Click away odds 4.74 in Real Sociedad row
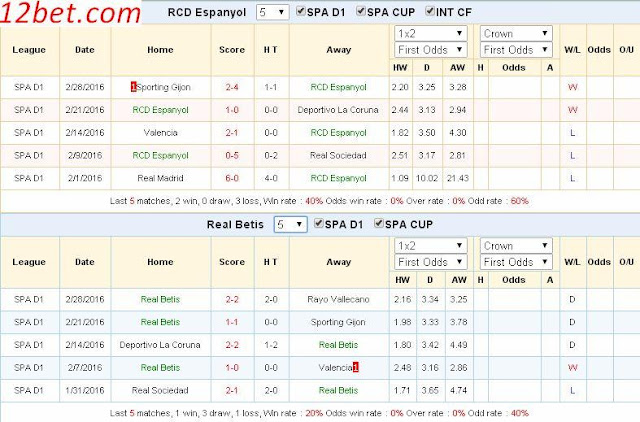The height and width of the screenshot is (422, 640). [x=458, y=391]
